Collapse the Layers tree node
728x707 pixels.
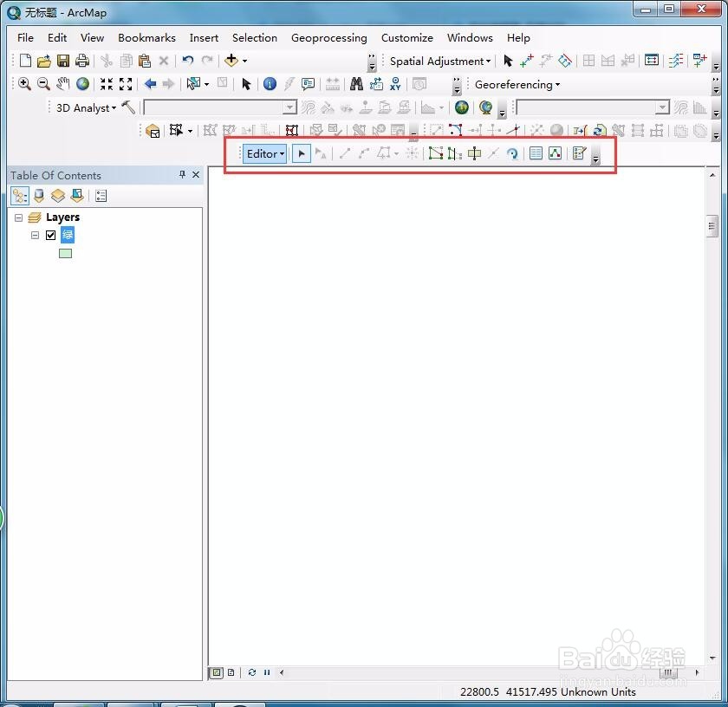click(18, 217)
